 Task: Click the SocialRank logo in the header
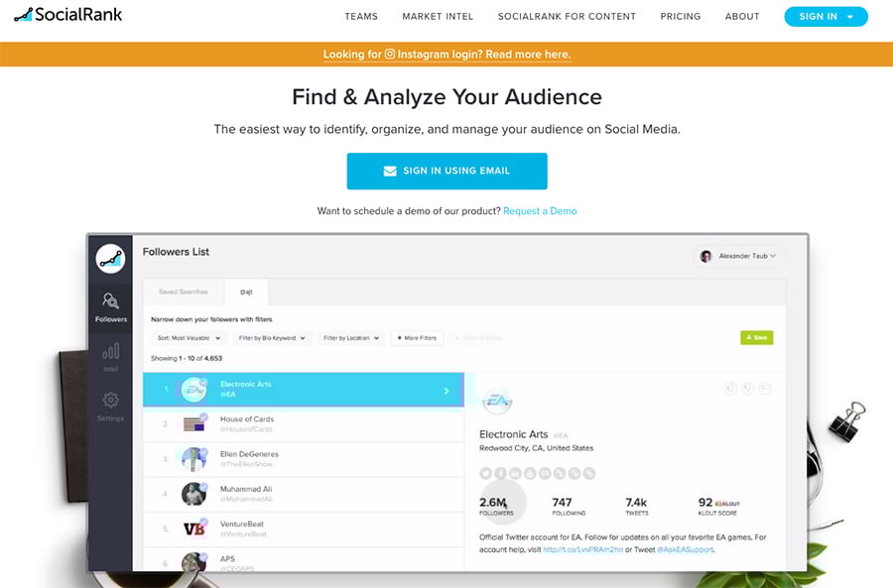[x=67, y=15]
